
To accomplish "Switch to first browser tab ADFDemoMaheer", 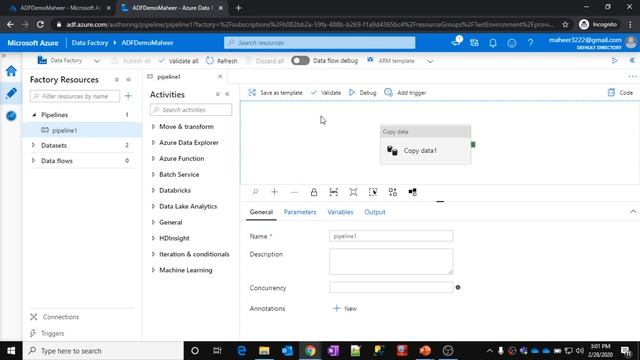I will pyautogui.click(x=60, y=8).
